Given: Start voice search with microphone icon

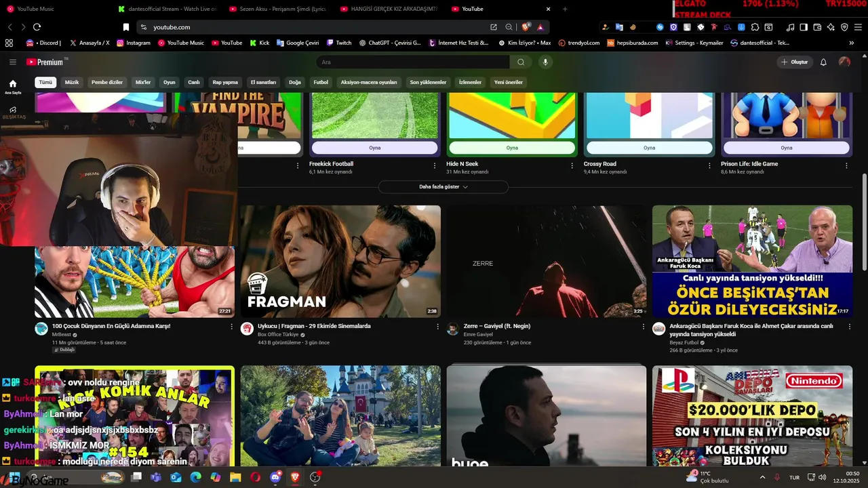Looking at the screenshot, I should [545, 62].
